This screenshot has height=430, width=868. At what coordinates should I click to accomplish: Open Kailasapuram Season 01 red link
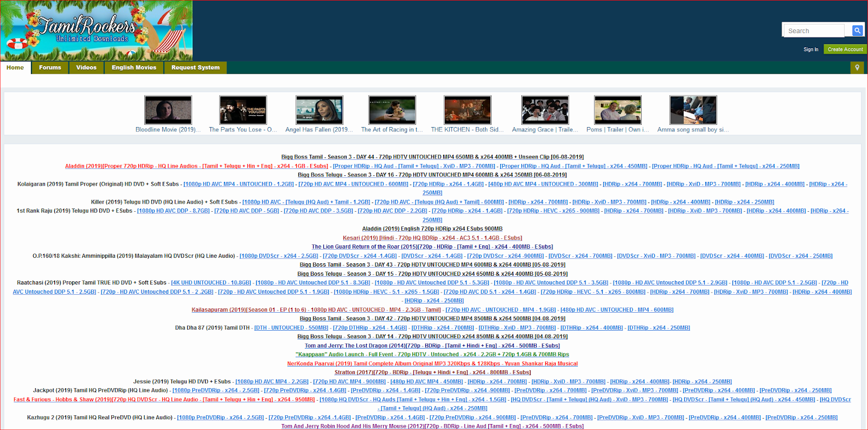click(x=316, y=310)
